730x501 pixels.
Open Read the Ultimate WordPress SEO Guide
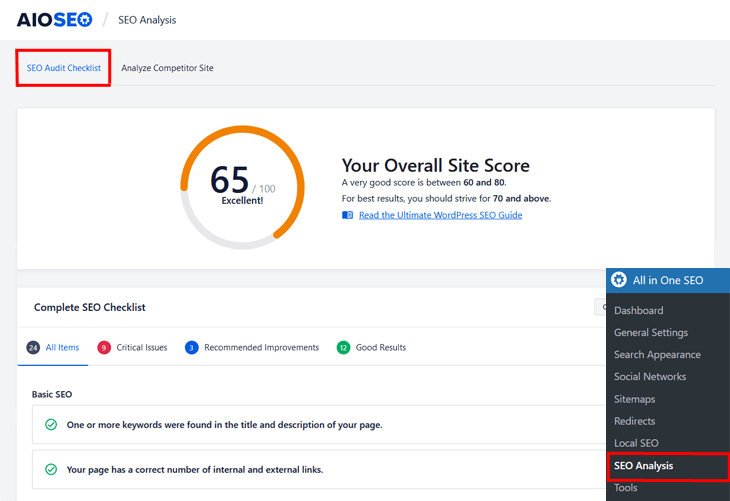click(x=440, y=215)
